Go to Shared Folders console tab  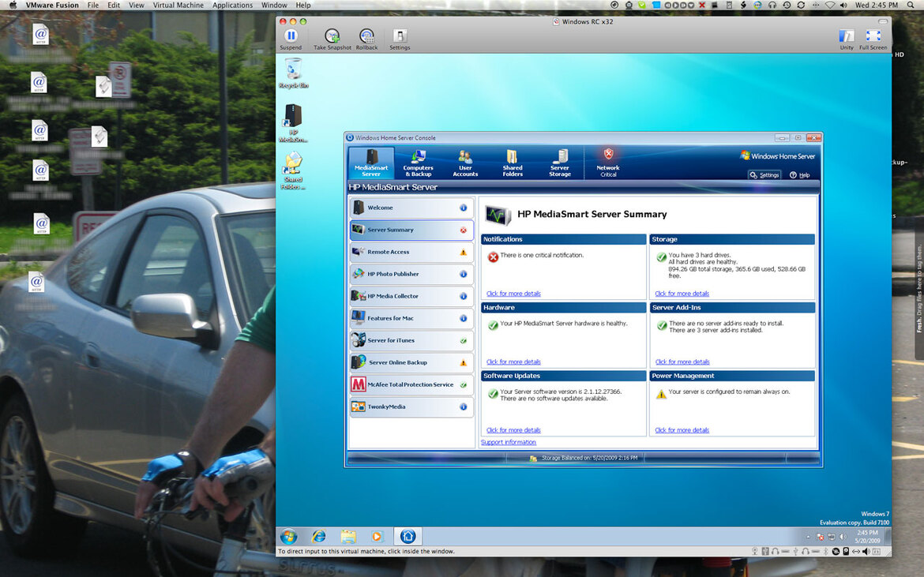(x=512, y=163)
